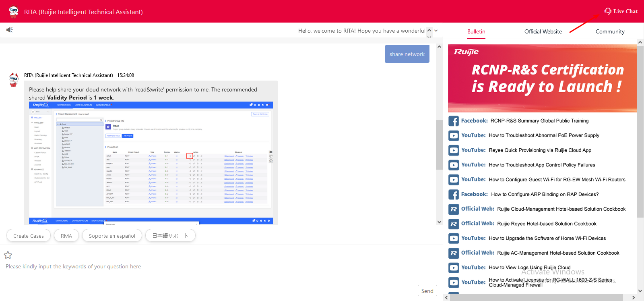
Task: Mute the chat sound speaker icon
Action: (x=10, y=30)
